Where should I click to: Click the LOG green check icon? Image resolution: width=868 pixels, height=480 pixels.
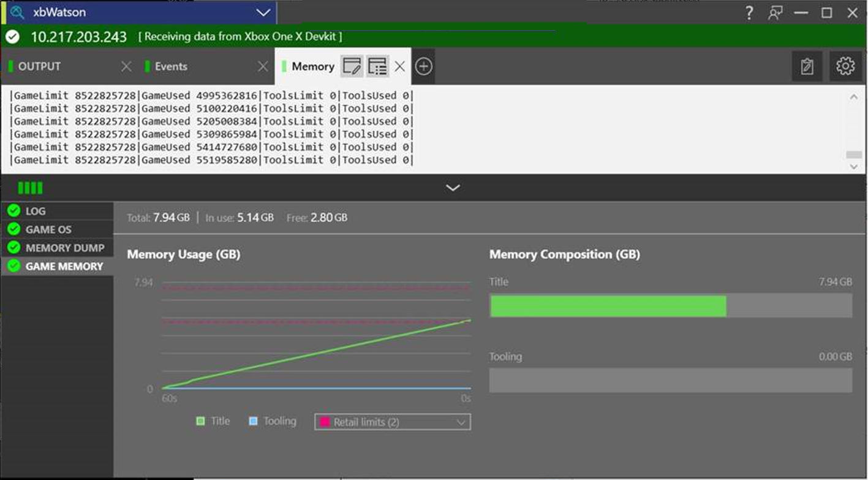pos(13,211)
